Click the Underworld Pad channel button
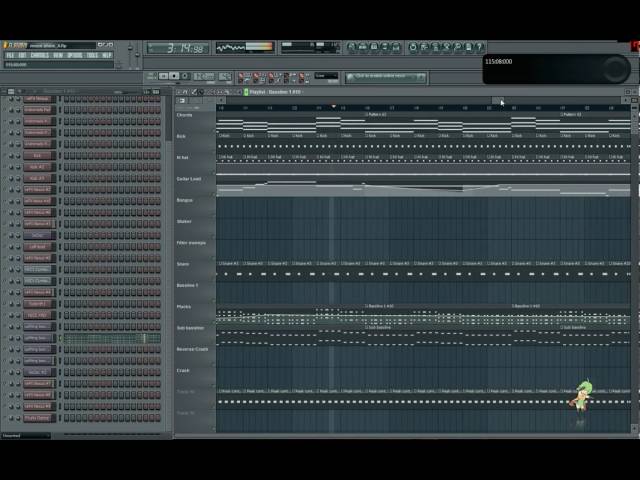The width and height of the screenshot is (640, 480). [38, 110]
